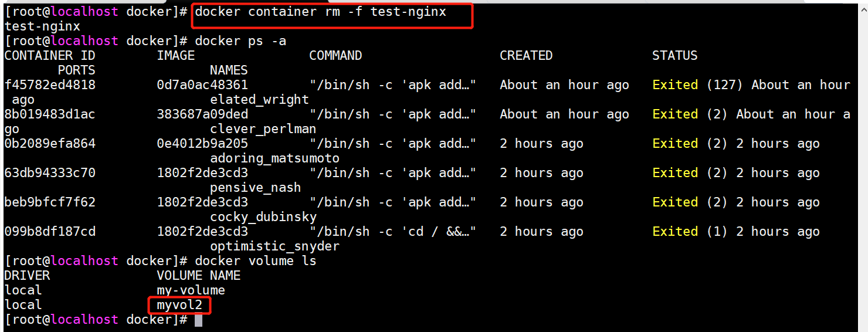The height and width of the screenshot is (332, 868).
Task: Click the adoring_matsumoto container name
Action: tap(274, 158)
